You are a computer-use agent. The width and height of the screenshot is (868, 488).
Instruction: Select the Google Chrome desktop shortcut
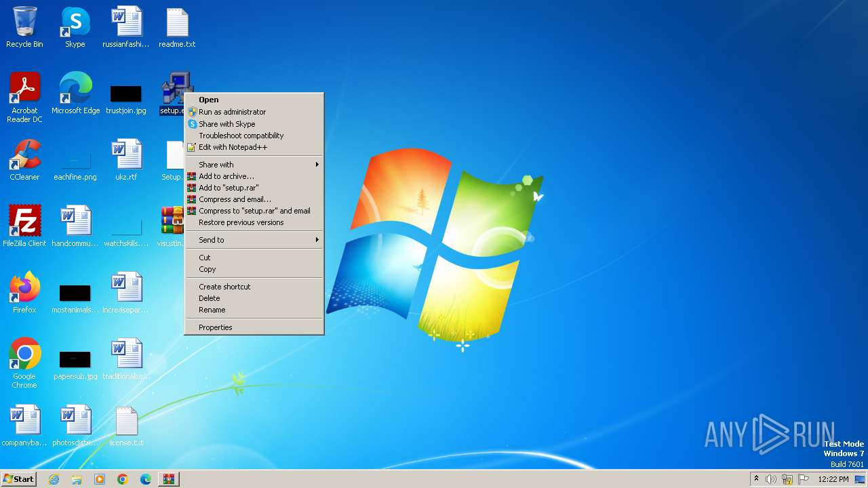[24, 363]
